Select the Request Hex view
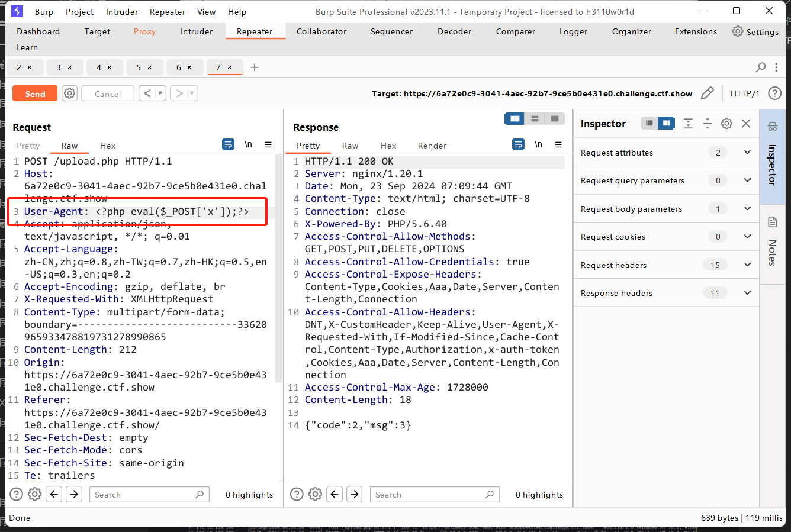 click(108, 146)
